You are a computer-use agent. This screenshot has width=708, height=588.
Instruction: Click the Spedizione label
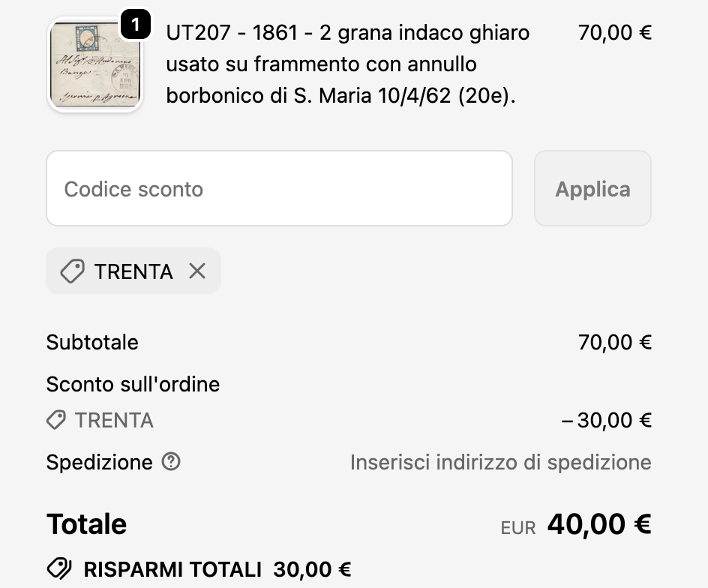point(99,463)
